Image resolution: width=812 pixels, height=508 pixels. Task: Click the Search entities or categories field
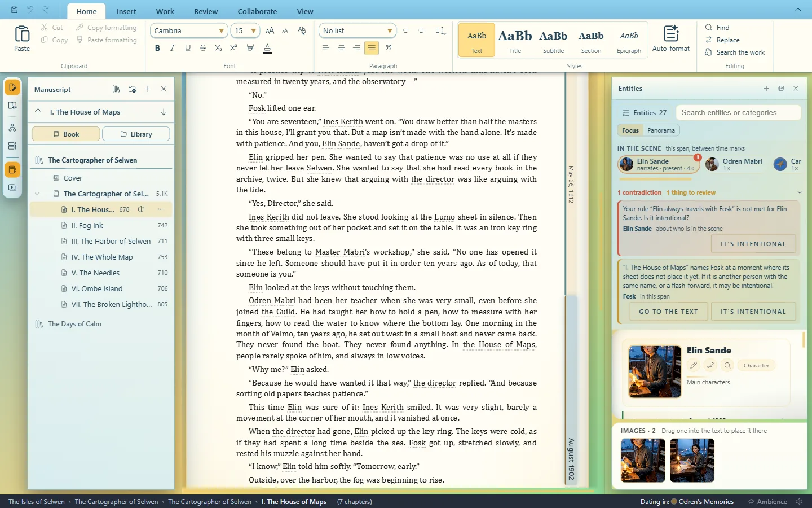(x=738, y=113)
